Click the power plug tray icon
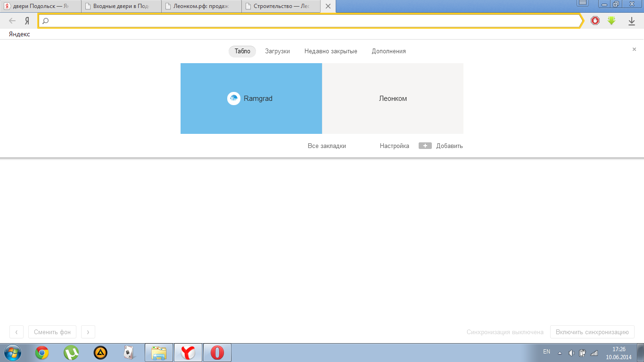644x362 pixels. 583,353
